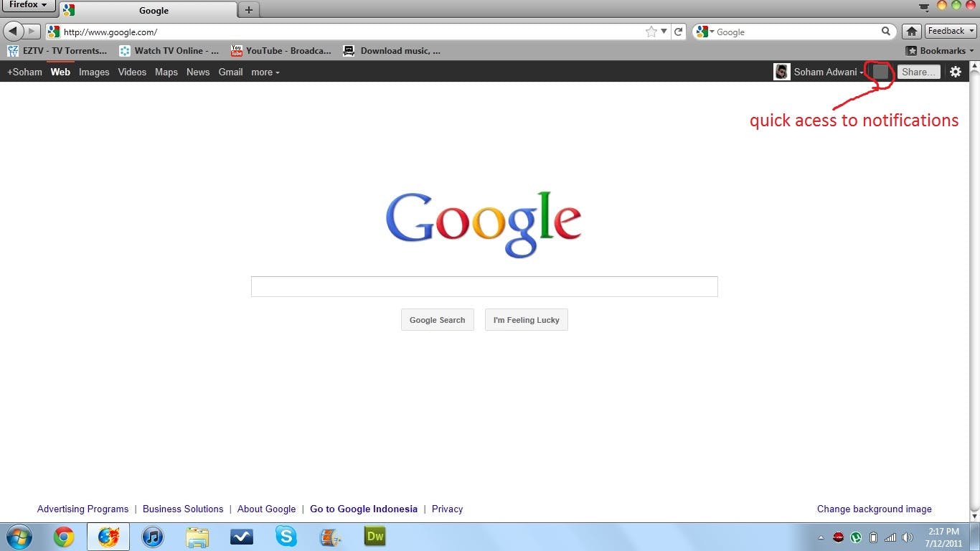Viewport: 980px width, 551px height.
Task: Open Skype from the taskbar
Action: point(286,537)
